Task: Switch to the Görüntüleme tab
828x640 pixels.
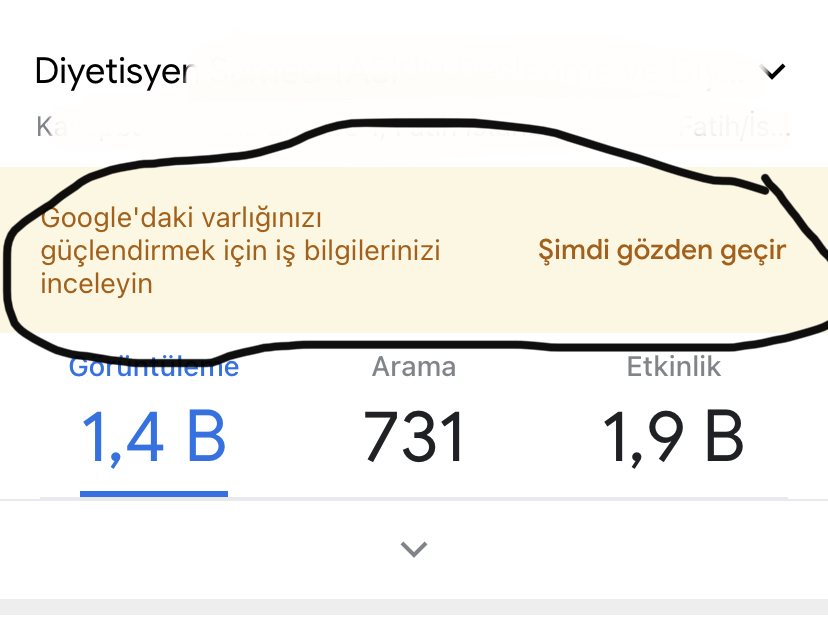Action: click(x=154, y=366)
